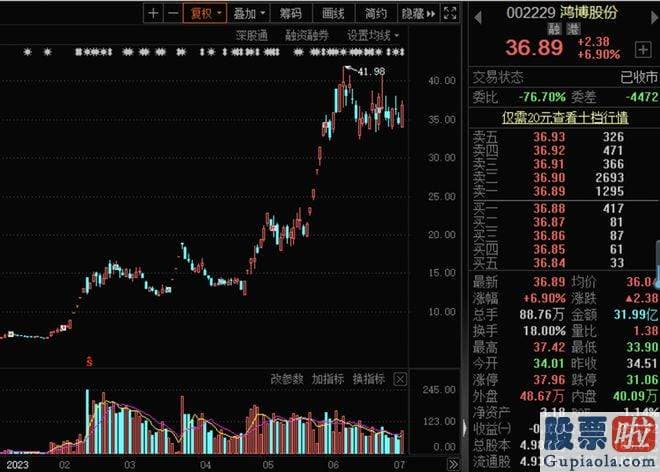Click the 筹码 toolbar button
Image resolution: width=660 pixels, height=472 pixels.
(x=291, y=14)
